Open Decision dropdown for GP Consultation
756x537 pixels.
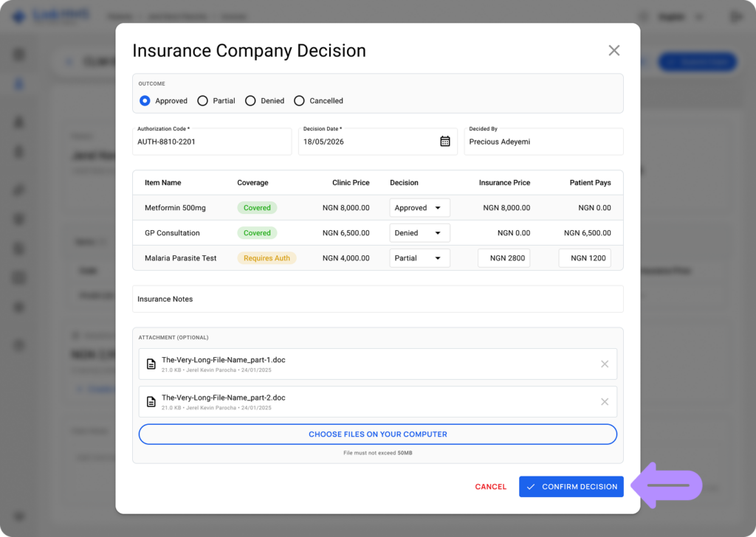point(419,232)
